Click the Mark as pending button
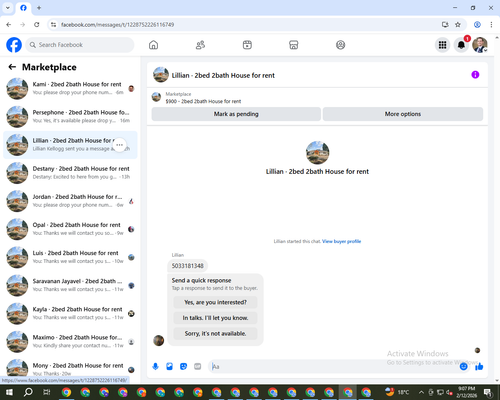Image resolution: width=500 pixels, height=400 pixels. [x=236, y=114]
